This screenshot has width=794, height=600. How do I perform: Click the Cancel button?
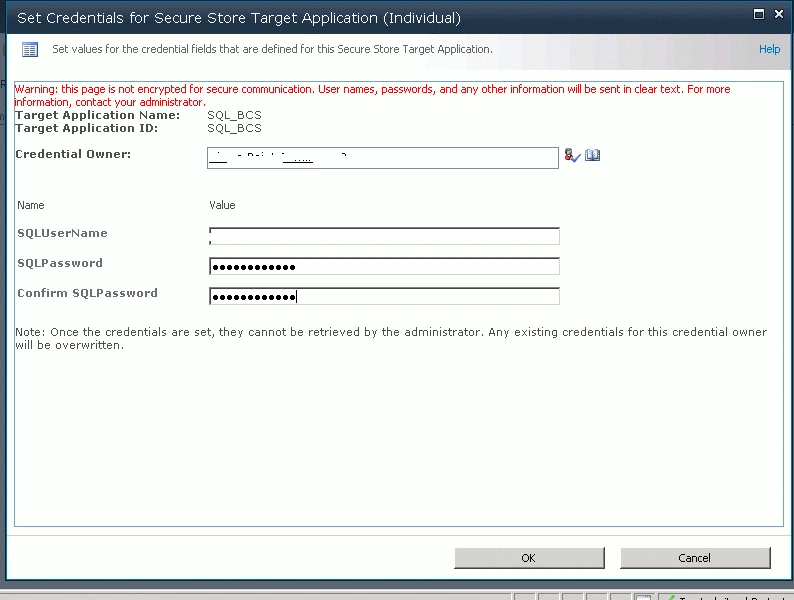(695, 558)
